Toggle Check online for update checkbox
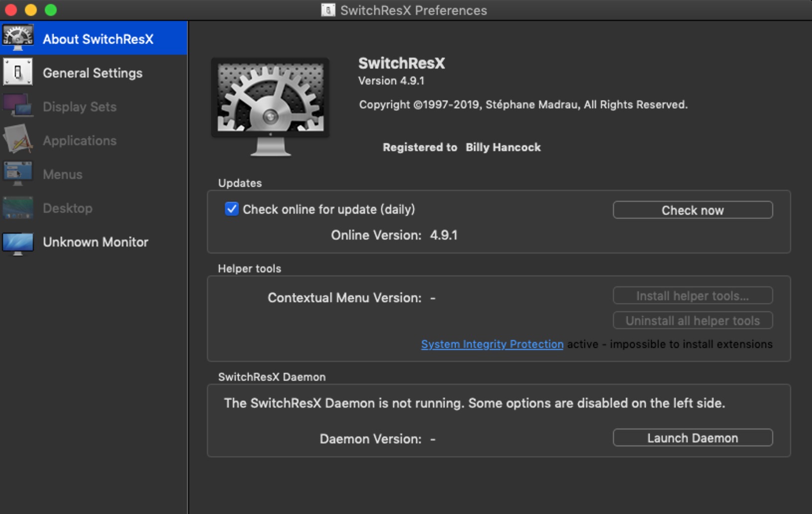The width and height of the screenshot is (812, 514). pyautogui.click(x=231, y=209)
